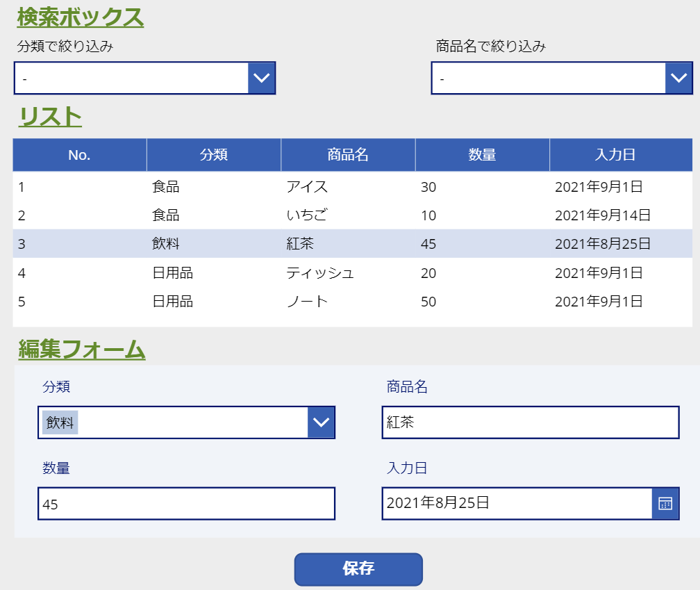Viewport: 700px width, 590px height.
Task: Click the 検索ボックス heading link
Action: pyautogui.click(x=80, y=19)
